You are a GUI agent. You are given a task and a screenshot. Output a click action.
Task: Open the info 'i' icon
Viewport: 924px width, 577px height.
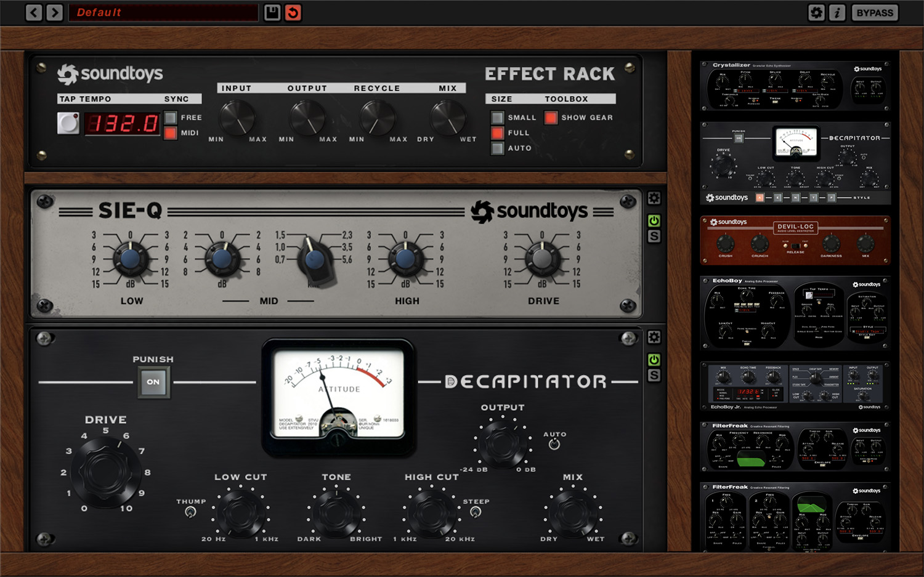[x=837, y=12]
